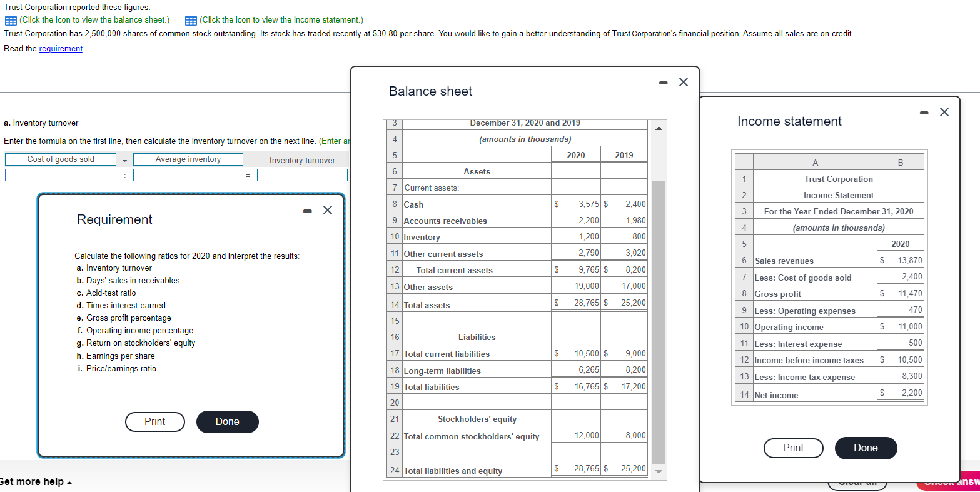Click the balance sheet scroll up arrow
980x492 pixels.
[x=659, y=129]
